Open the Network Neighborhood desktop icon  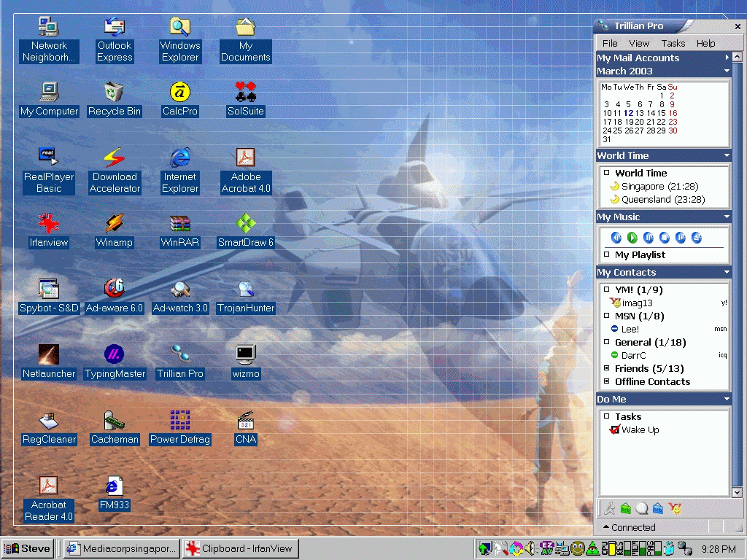point(49,39)
